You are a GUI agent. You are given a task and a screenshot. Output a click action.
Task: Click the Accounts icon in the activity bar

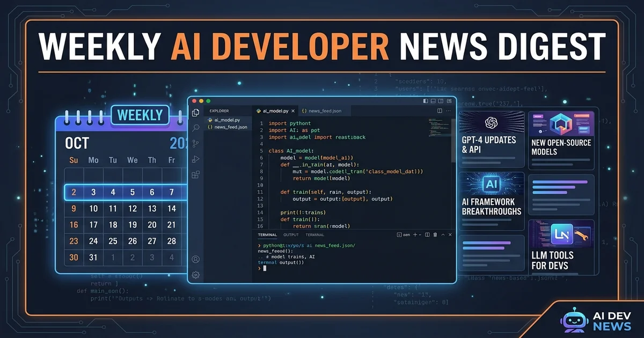pyautogui.click(x=196, y=259)
